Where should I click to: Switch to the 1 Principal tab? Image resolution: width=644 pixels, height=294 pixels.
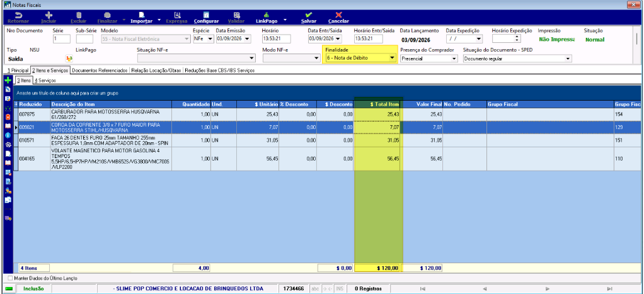(18, 71)
